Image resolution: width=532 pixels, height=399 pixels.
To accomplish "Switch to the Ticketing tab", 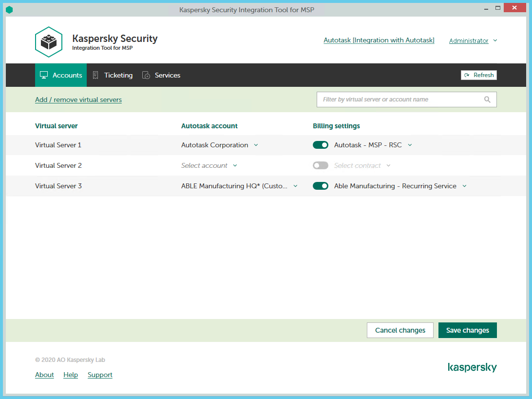I will pyautogui.click(x=118, y=75).
